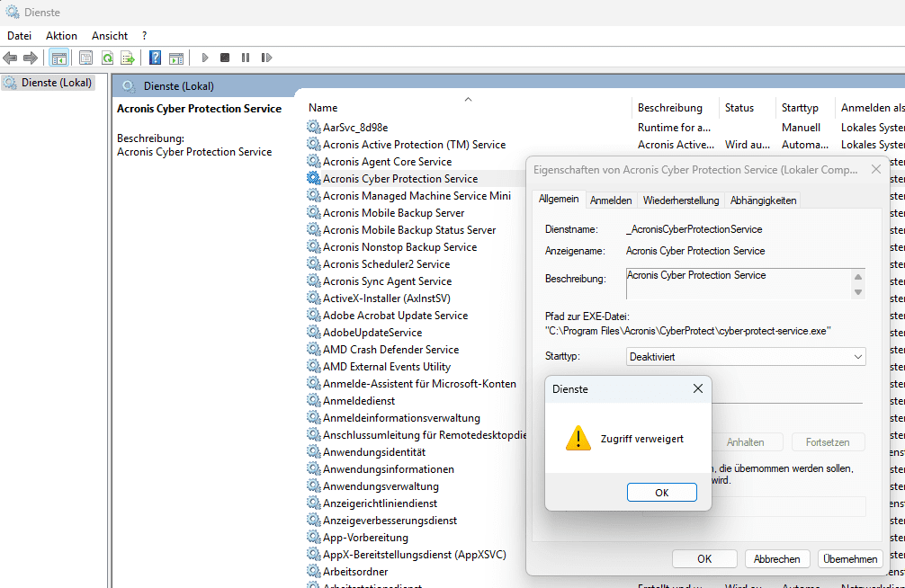Click the Dienste (Lokal) header icon
Image resolution: width=905 pixels, height=588 pixels.
128,86
